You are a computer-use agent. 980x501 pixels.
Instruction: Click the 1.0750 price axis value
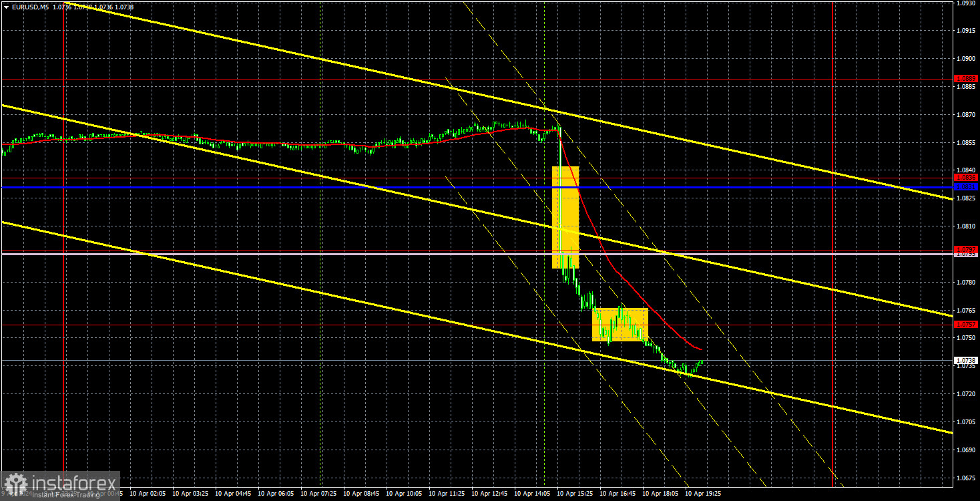click(967, 338)
